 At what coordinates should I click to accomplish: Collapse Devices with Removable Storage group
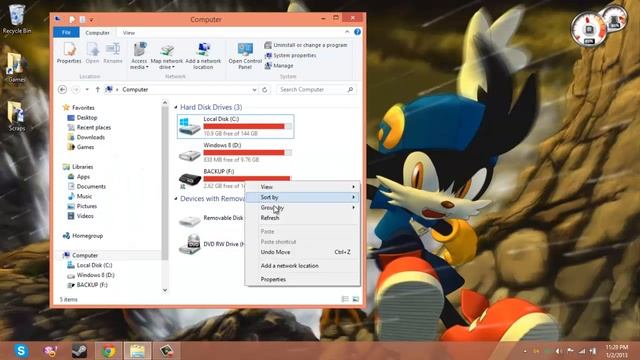pyautogui.click(x=176, y=199)
